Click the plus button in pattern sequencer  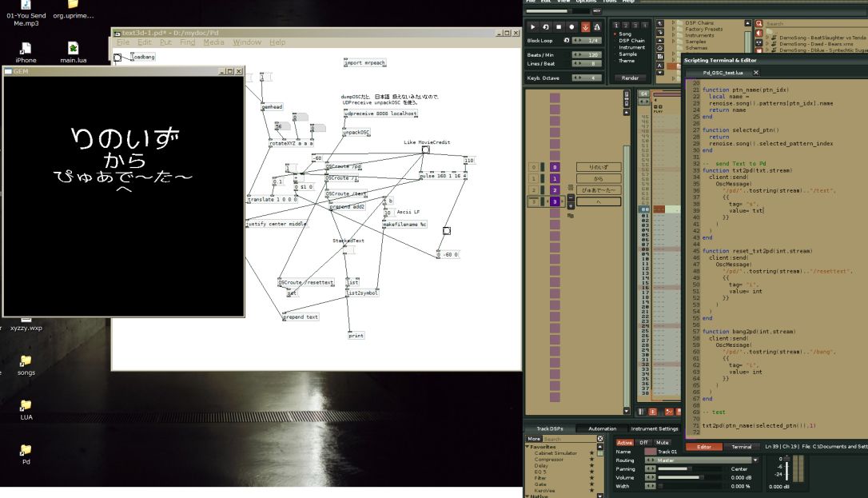(571, 206)
